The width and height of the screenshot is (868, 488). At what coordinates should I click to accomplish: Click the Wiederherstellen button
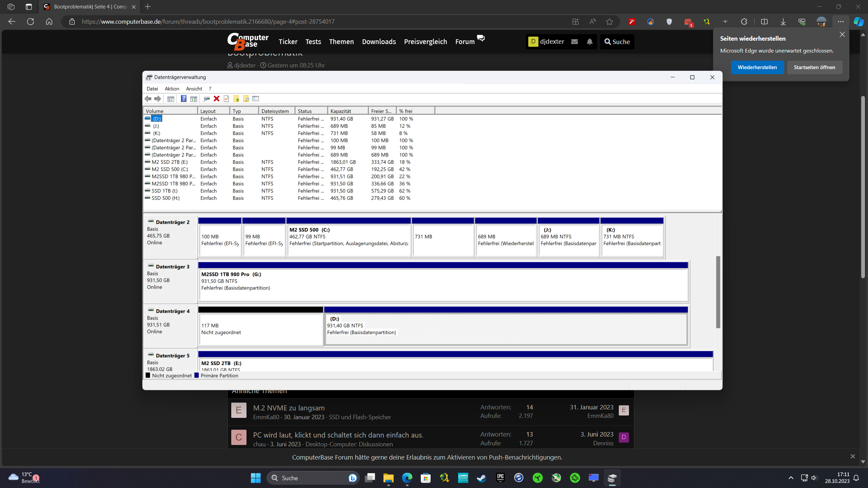tap(757, 67)
